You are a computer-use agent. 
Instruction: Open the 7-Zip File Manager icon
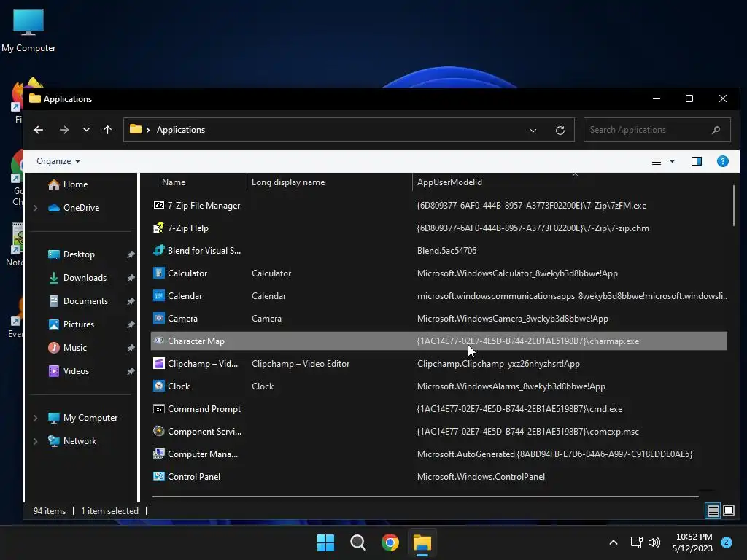click(158, 205)
